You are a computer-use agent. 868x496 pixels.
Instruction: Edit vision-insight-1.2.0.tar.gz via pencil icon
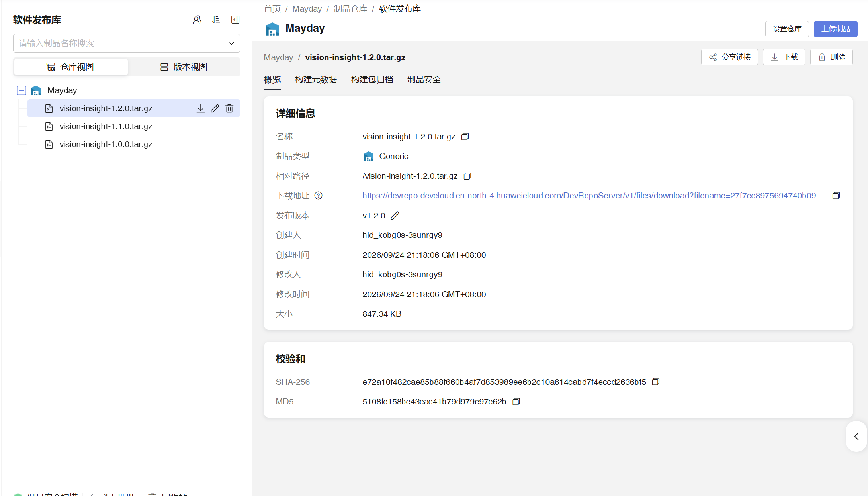[x=215, y=108]
